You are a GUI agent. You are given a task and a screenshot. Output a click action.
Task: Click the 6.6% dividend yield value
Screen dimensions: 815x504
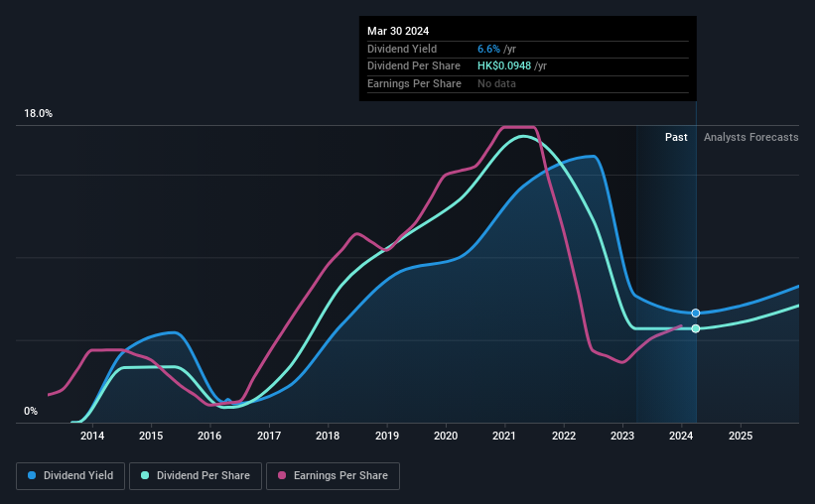488,49
